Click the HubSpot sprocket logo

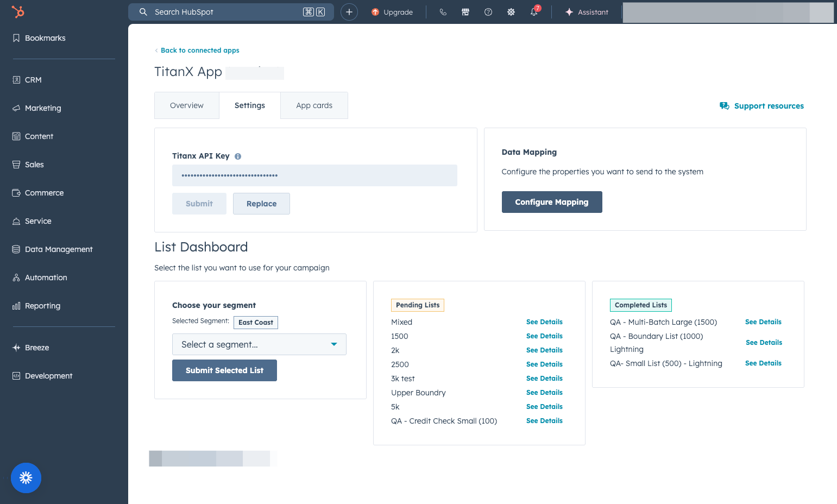point(18,11)
